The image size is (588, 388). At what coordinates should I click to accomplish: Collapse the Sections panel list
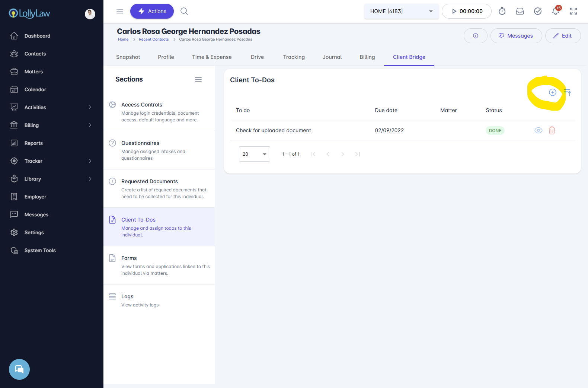click(x=198, y=79)
